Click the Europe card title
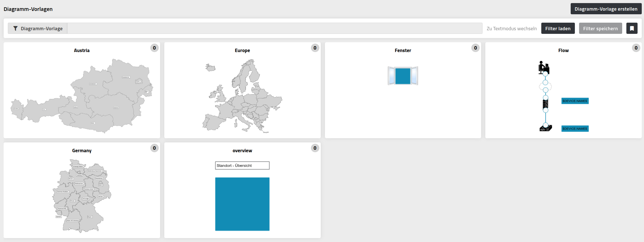The width and height of the screenshot is (644, 242). click(x=242, y=50)
